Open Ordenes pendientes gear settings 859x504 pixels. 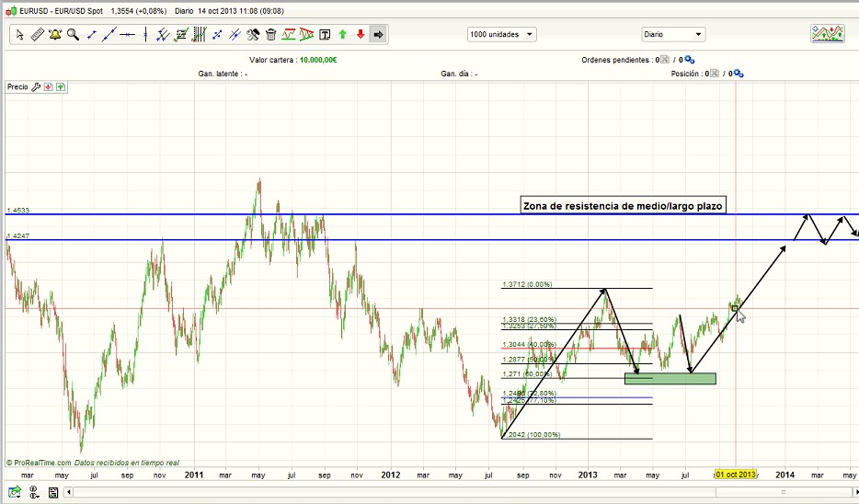click(x=689, y=60)
